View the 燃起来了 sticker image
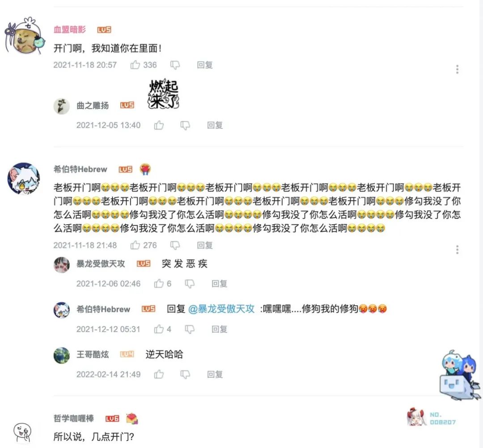The image size is (483, 448). tap(164, 94)
